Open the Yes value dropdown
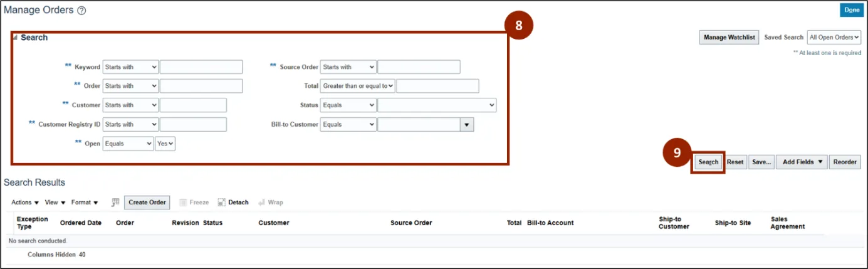868x269 pixels. pyautogui.click(x=165, y=144)
